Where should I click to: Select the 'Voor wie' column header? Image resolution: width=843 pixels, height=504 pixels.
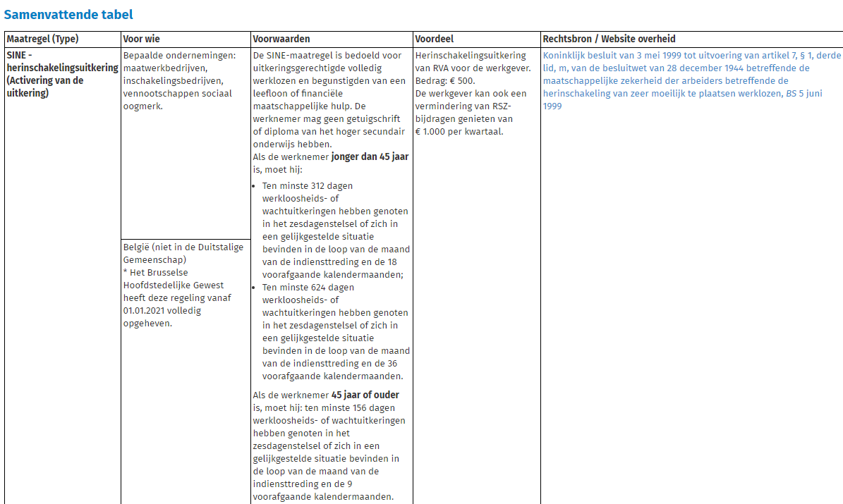[141, 39]
